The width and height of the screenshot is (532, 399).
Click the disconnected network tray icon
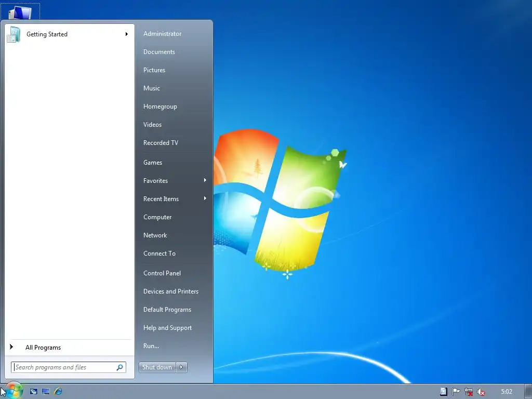[x=469, y=392]
